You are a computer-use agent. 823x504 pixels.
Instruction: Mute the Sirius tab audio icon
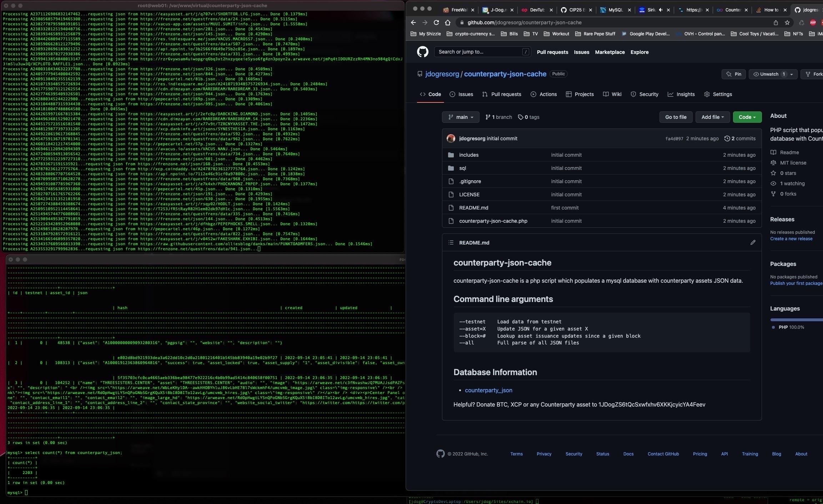click(x=661, y=10)
